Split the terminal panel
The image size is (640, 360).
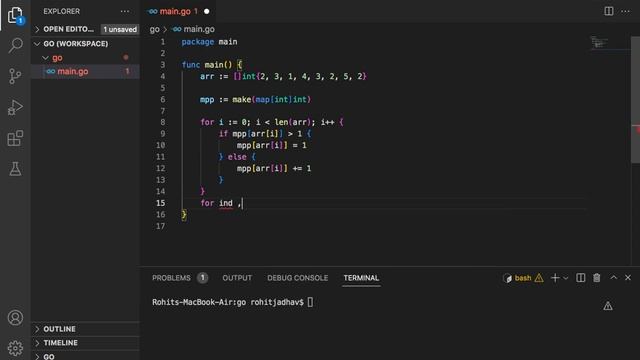tap(580, 278)
